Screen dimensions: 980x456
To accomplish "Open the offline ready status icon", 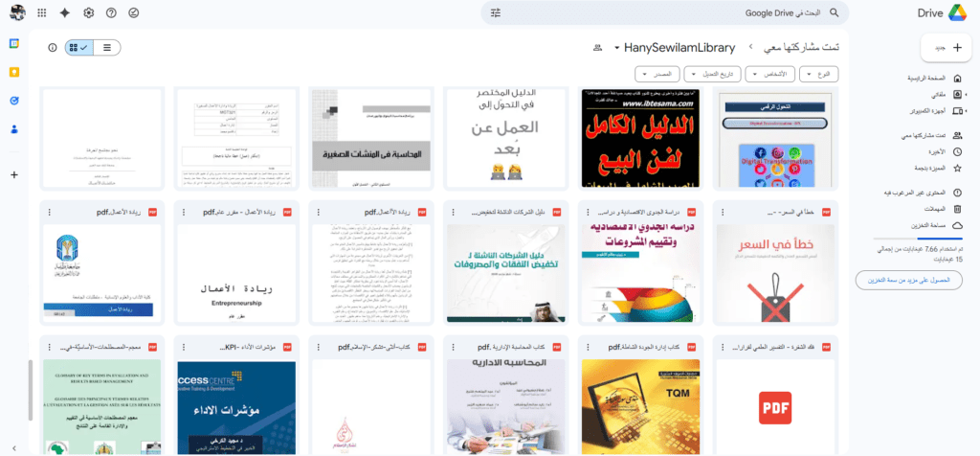I will 134,12.
